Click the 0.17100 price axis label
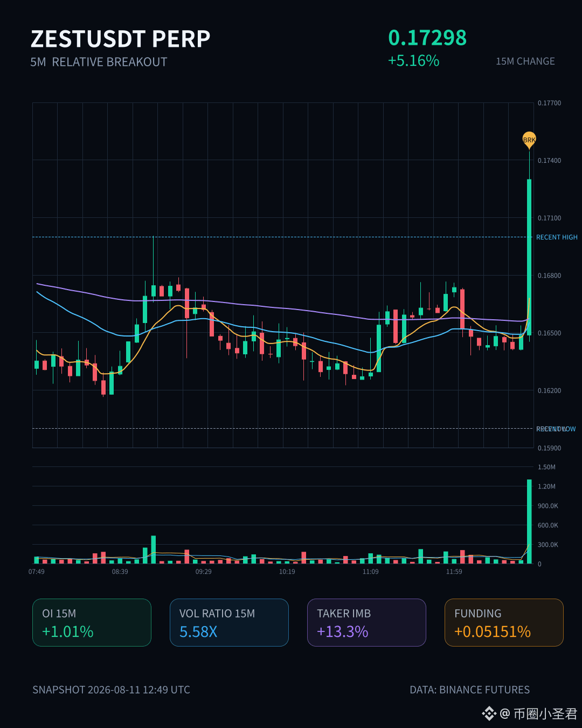 [x=549, y=218]
